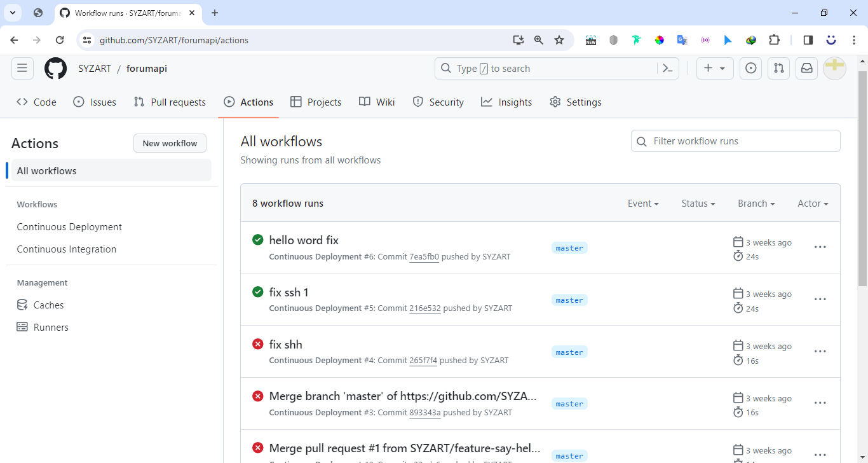Click the page vertical scrollbar
868x463 pixels.
tap(862, 178)
